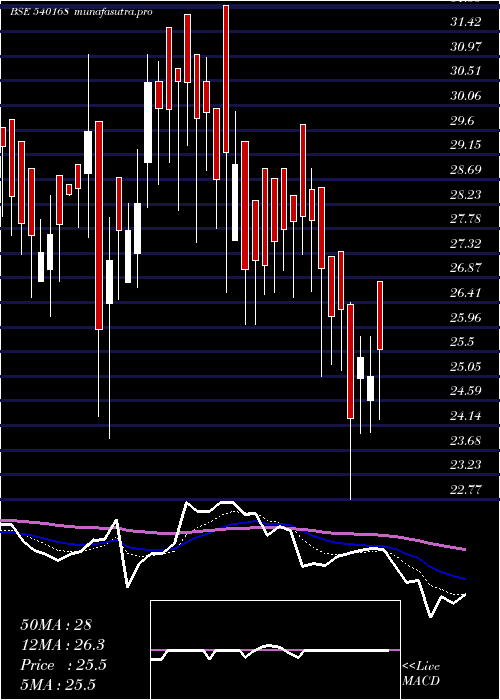Click the 30.51 price axis label
500x700 pixels.
coord(466,71)
